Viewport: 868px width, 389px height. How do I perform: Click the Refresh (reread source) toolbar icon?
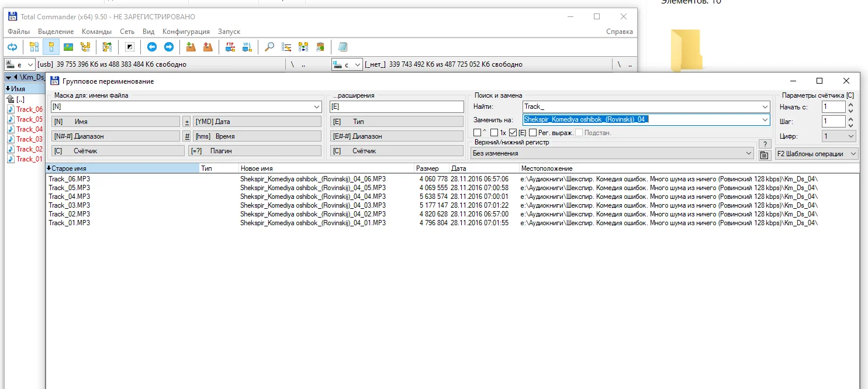tap(12, 47)
